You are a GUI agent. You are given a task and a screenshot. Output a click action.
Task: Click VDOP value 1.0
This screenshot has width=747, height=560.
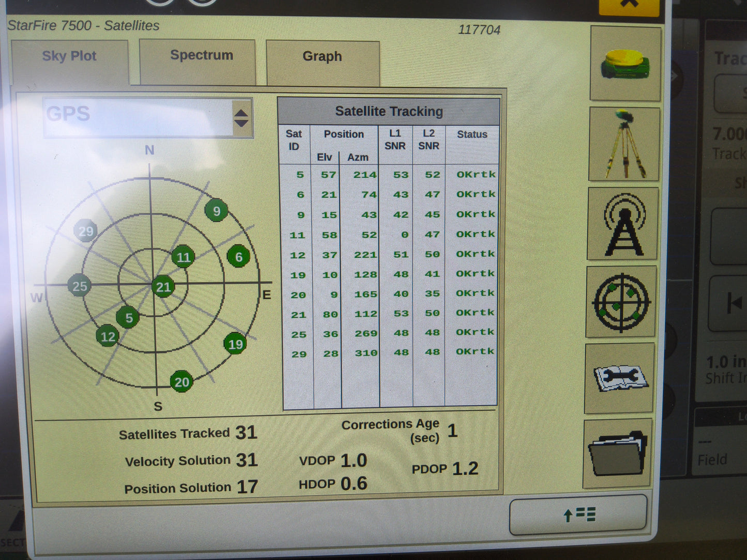(x=354, y=460)
